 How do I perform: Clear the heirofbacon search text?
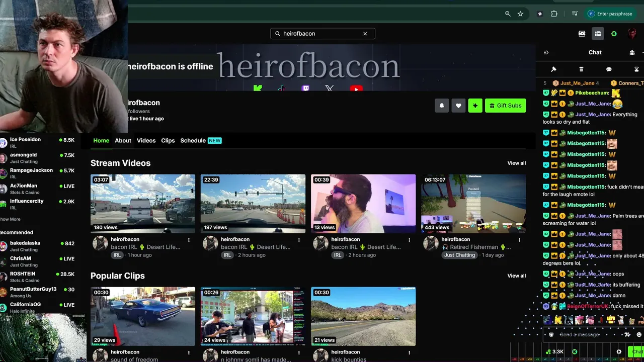(365, 34)
